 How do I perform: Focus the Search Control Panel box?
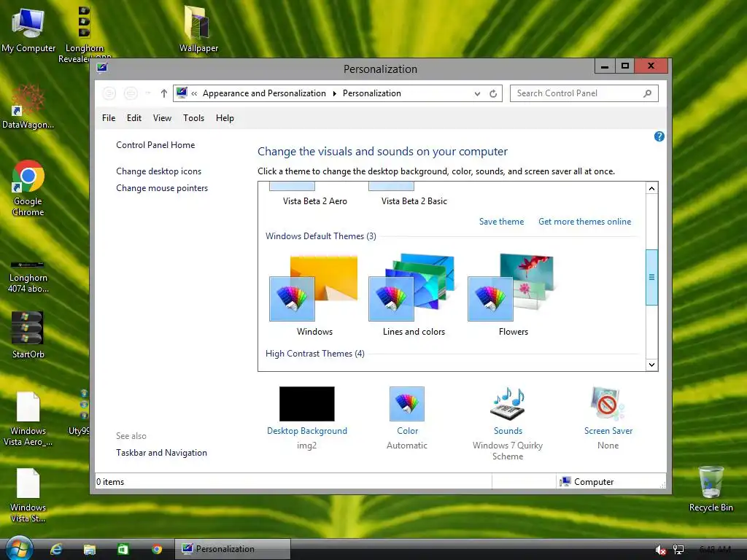point(584,93)
